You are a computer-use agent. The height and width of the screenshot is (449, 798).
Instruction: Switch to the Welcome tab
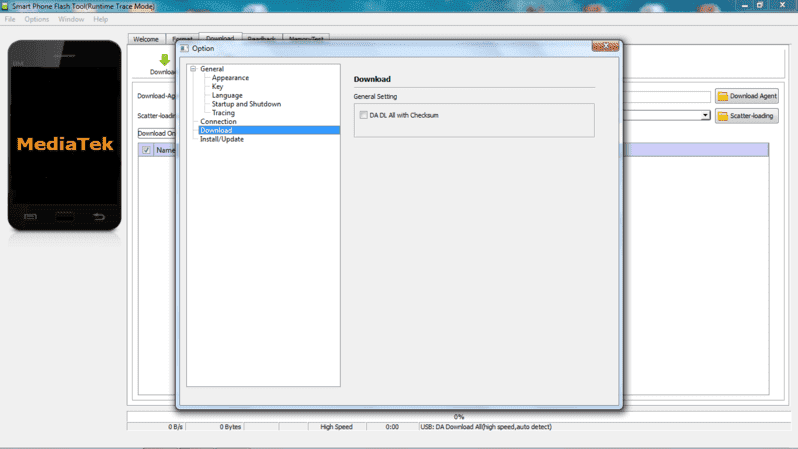point(146,39)
